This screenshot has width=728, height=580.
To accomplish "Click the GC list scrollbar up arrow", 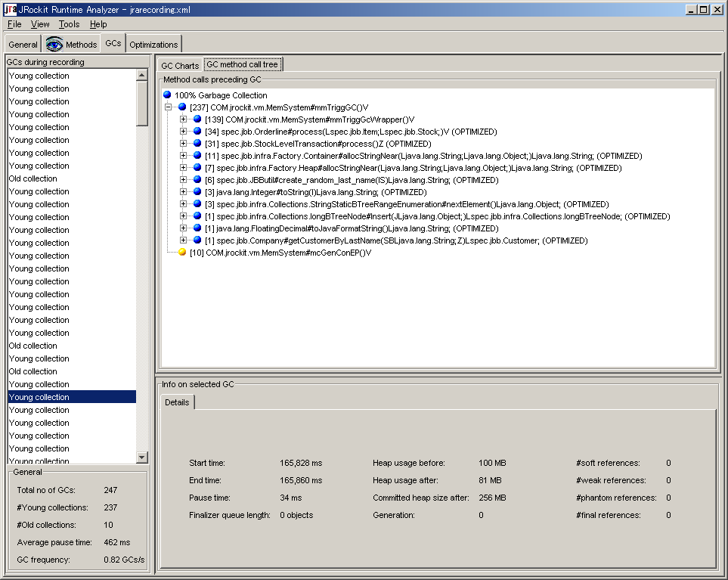I will pyautogui.click(x=142, y=75).
